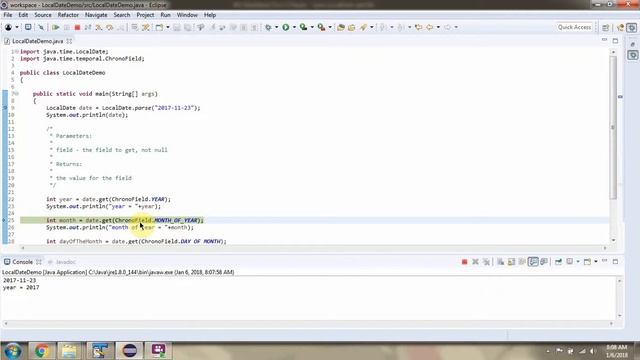Open the Source menu
Viewport: 640px width, 360px height.
(43, 15)
